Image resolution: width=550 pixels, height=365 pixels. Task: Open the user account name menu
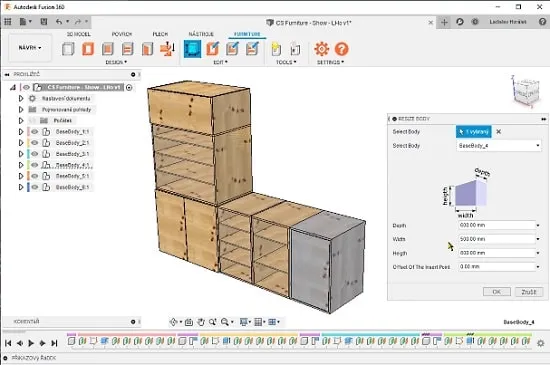pyautogui.click(x=508, y=22)
